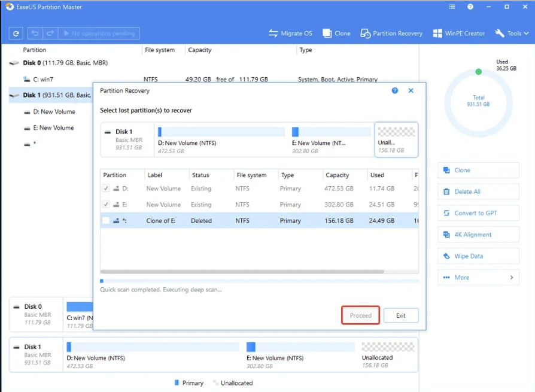
Task: Toggle the checkbox for partition D: row
Action: pyautogui.click(x=106, y=189)
